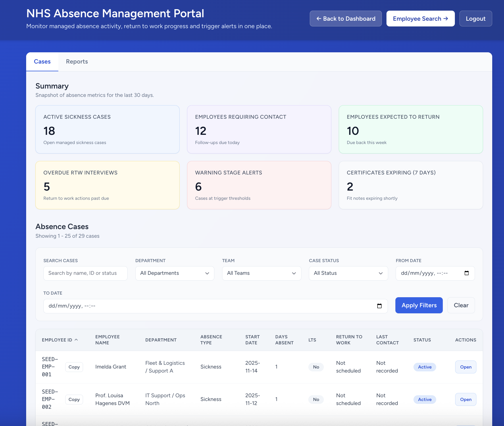
Task: Open Prof. Louisa Hagenes DVM's case
Action: tap(465, 400)
